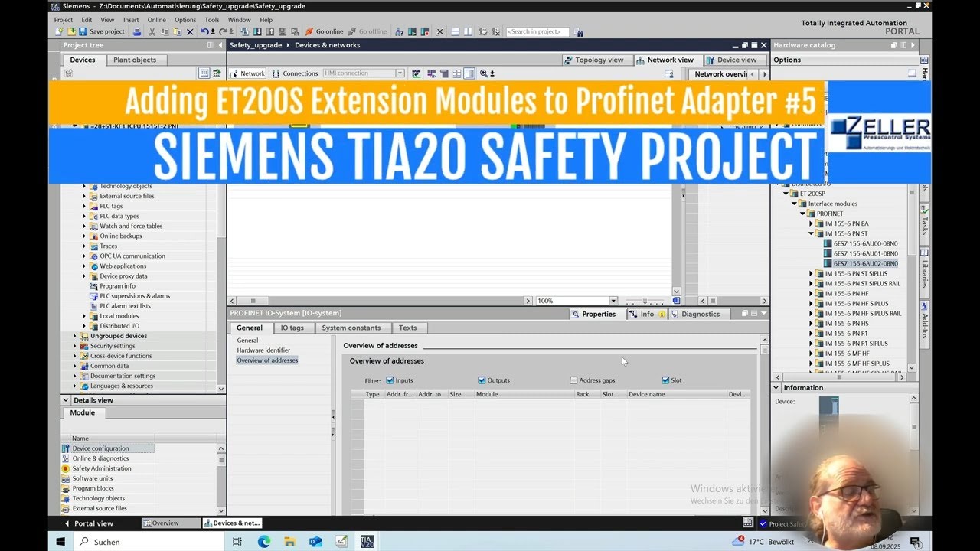Image resolution: width=980 pixels, height=551 pixels.
Task: Collapse IM 155-6 PN ST catalog node
Action: pos(811,233)
